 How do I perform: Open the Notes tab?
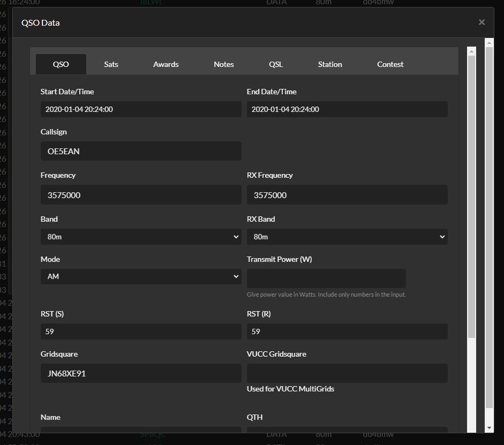click(223, 64)
